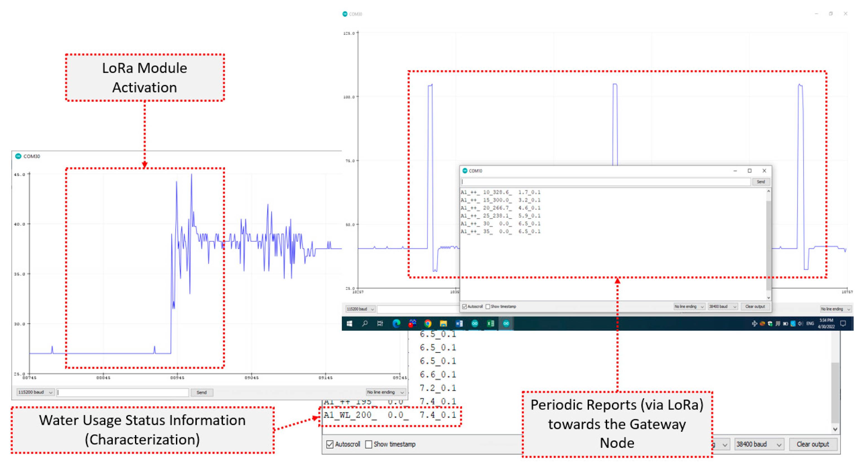Screen dimensions: 868x466
Task: Select the line 'A1_++_ 10_328.6_ 1.7_0.1'
Action: tap(501, 192)
